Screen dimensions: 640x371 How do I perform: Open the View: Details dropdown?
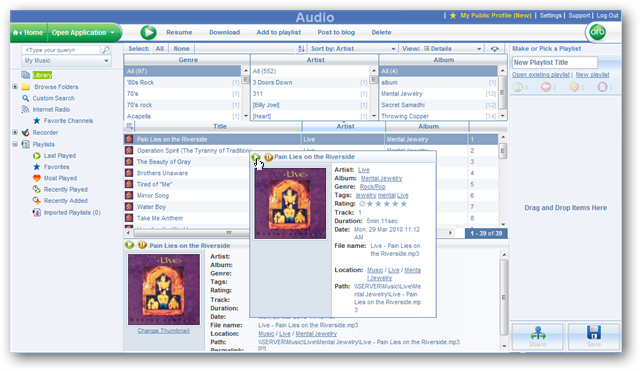(442, 49)
